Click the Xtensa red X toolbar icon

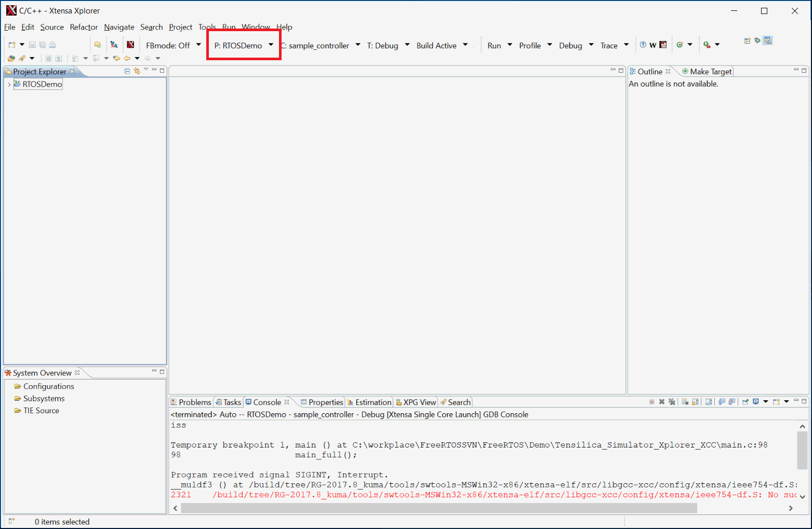click(130, 45)
